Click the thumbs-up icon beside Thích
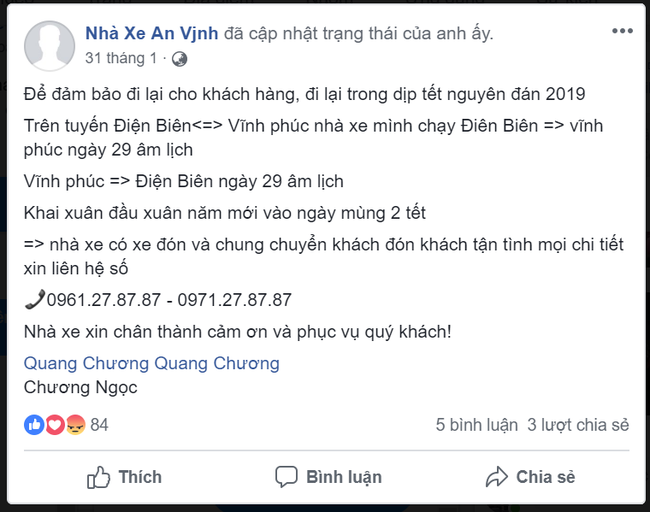The height and width of the screenshot is (512, 650). pyautogui.click(x=98, y=476)
